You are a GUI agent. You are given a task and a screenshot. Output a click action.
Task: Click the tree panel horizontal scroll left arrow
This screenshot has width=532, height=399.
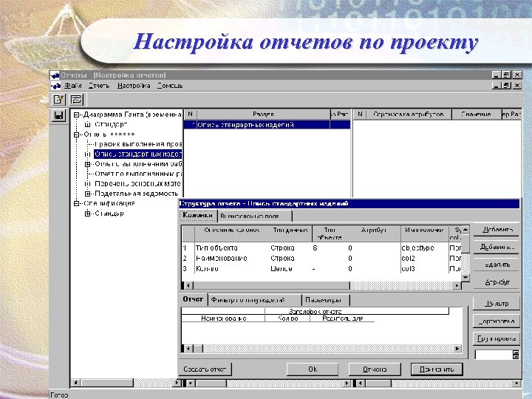tap(75, 383)
